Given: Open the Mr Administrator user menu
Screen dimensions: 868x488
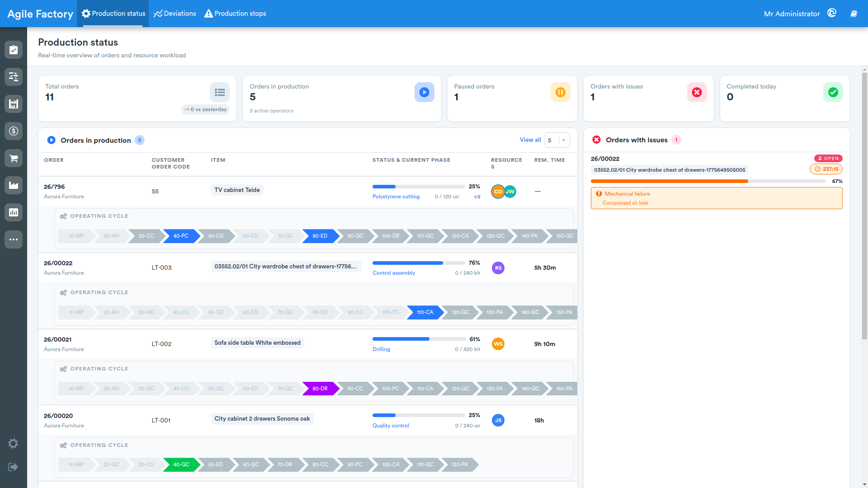Looking at the screenshot, I should point(792,14).
